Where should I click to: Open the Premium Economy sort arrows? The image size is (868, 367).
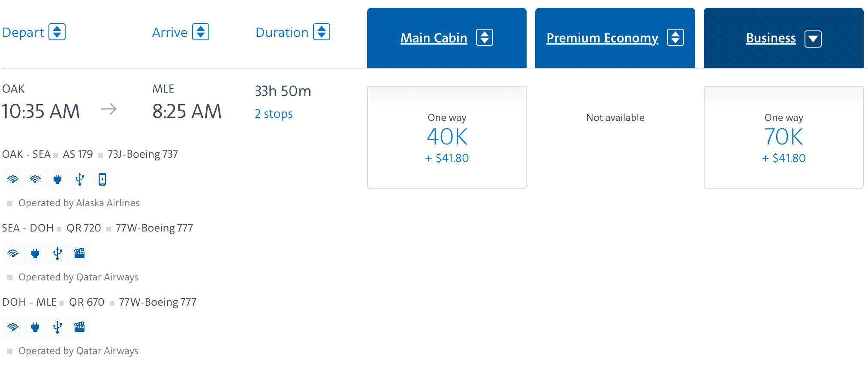(675, 38)
